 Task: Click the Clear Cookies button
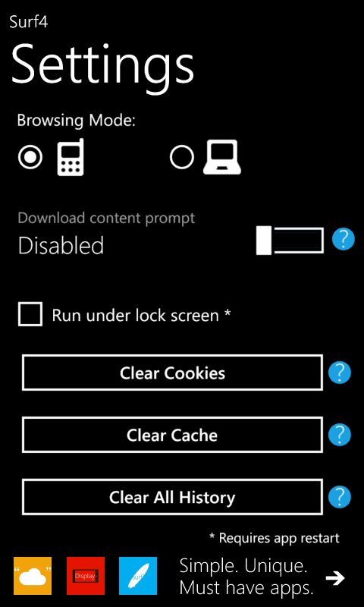(x=173, y=373)
